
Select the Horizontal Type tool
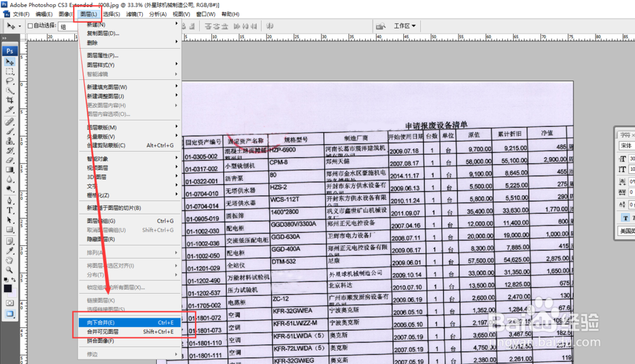10,211
